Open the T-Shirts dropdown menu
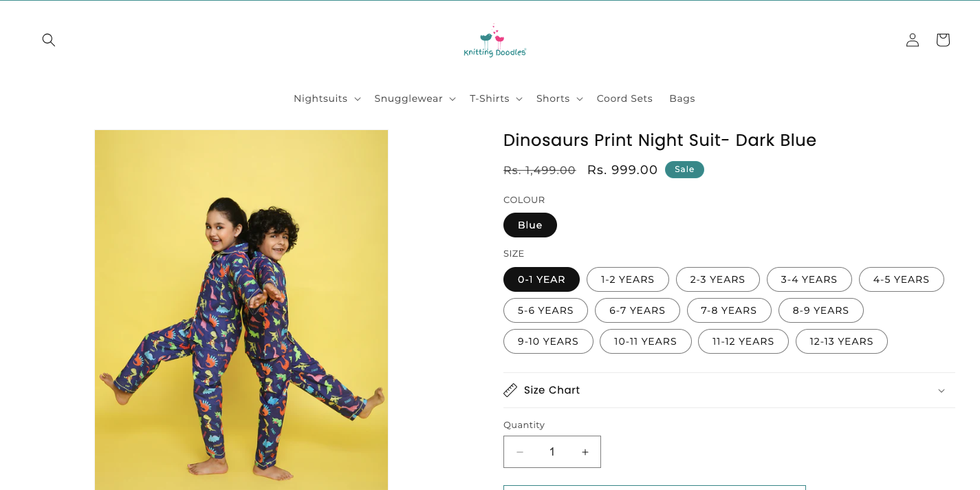980x490 pixels. click(496, 98)
